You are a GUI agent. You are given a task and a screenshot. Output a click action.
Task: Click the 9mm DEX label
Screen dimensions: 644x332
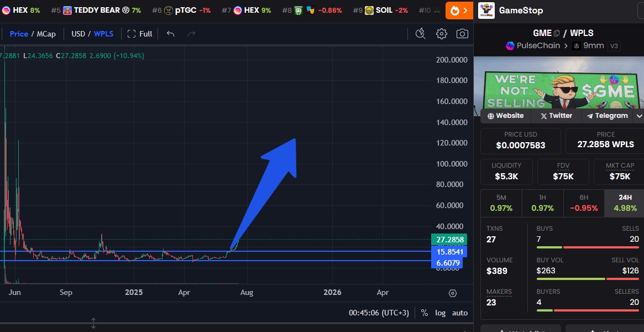[588, 45]
